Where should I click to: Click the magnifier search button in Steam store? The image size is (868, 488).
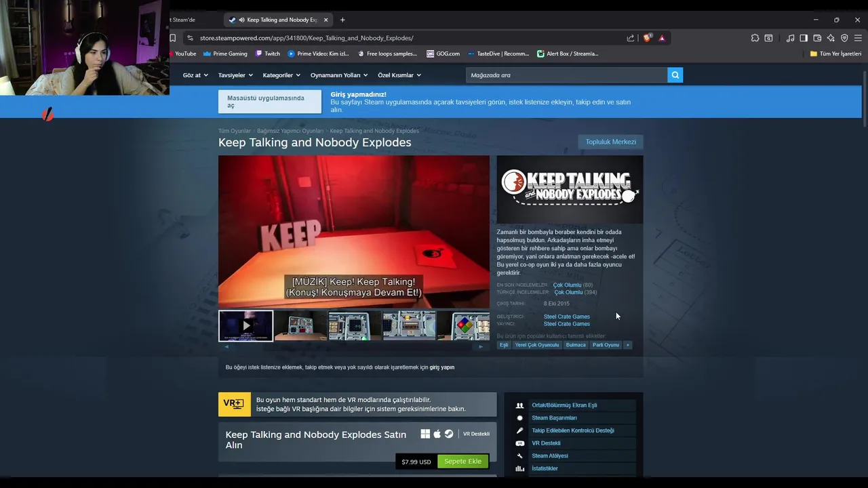[675, 75]
